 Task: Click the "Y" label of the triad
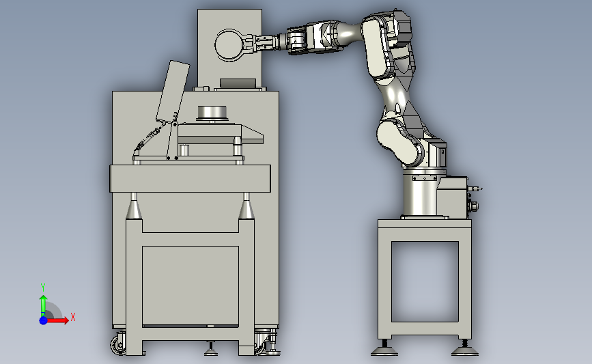coord(43,288)
